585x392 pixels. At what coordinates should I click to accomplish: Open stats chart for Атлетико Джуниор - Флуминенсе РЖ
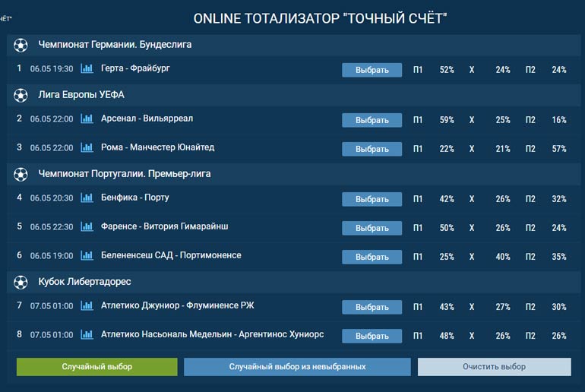point(87,306)
